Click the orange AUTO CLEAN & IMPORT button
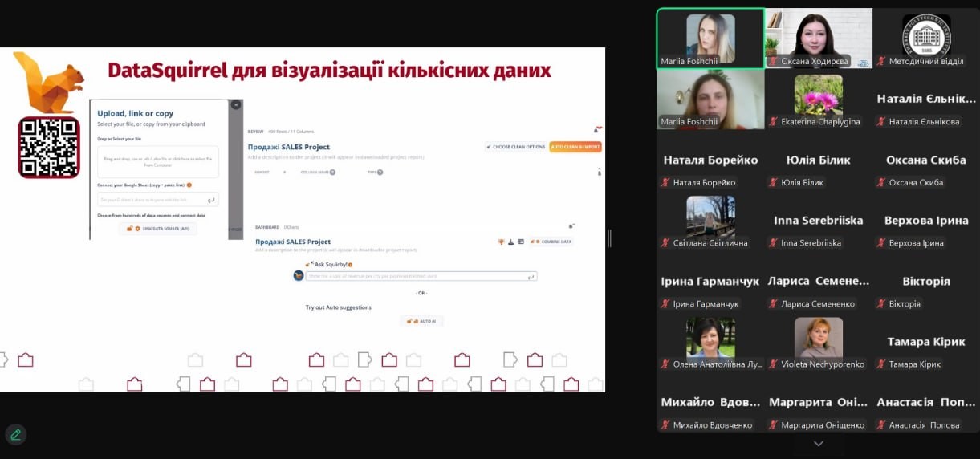Image resolution: width=980 pixels, height=459 pixels. tap(575, 147)
